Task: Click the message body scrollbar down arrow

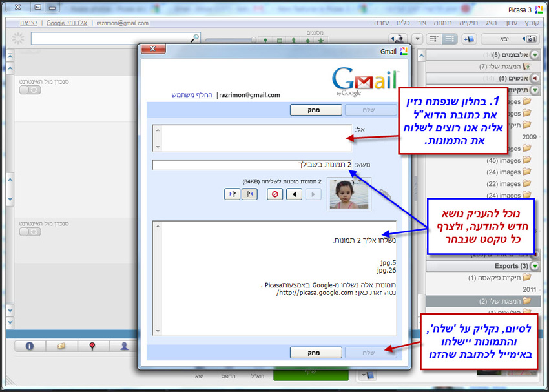Action: pyautogui.click(x=158, y=331)
